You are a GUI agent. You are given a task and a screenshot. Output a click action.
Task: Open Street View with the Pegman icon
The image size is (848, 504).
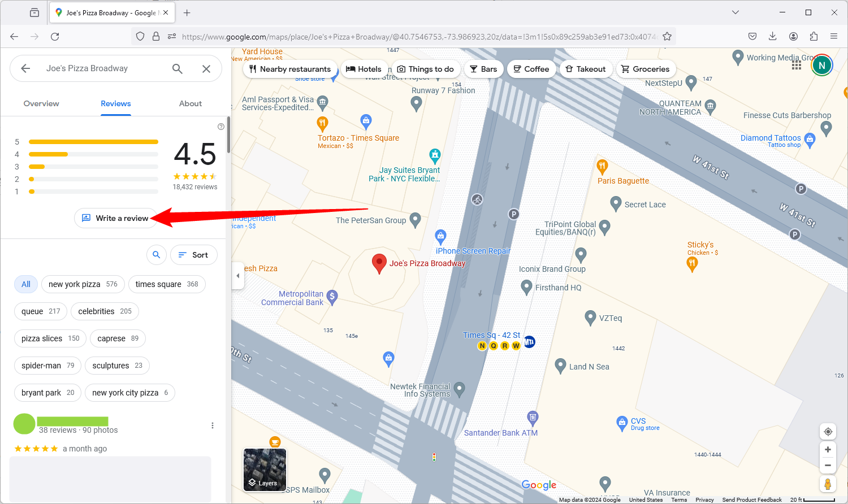point(828,484)
